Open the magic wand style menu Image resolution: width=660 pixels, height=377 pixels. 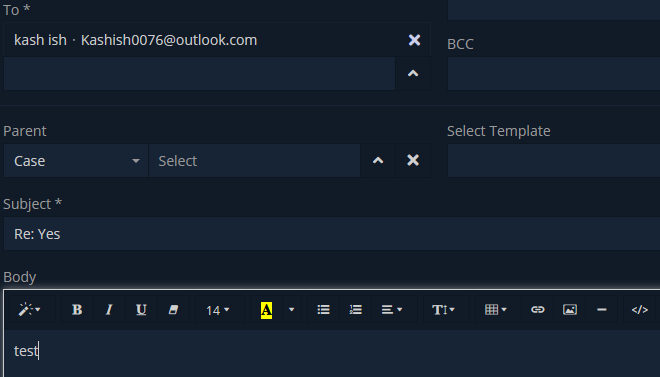click(x=29, y=310)
